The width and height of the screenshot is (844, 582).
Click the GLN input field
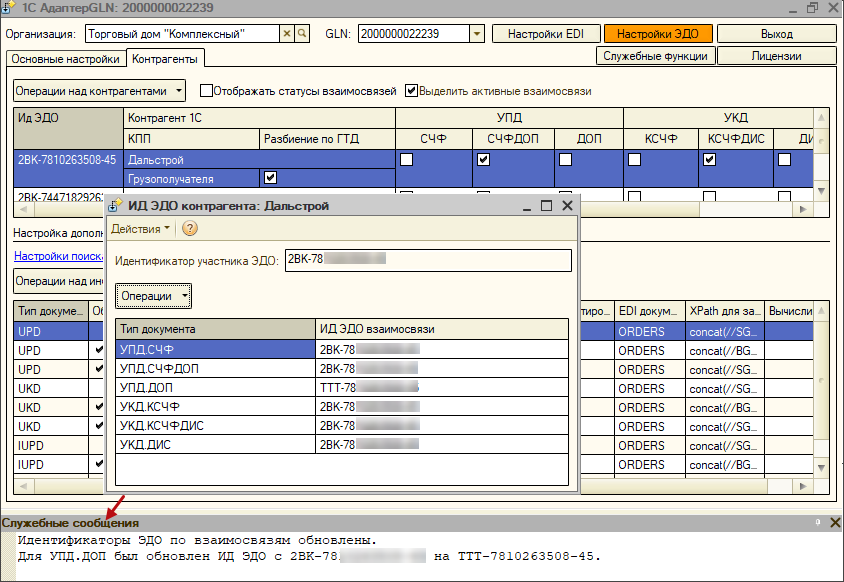(x=413, y=34)
